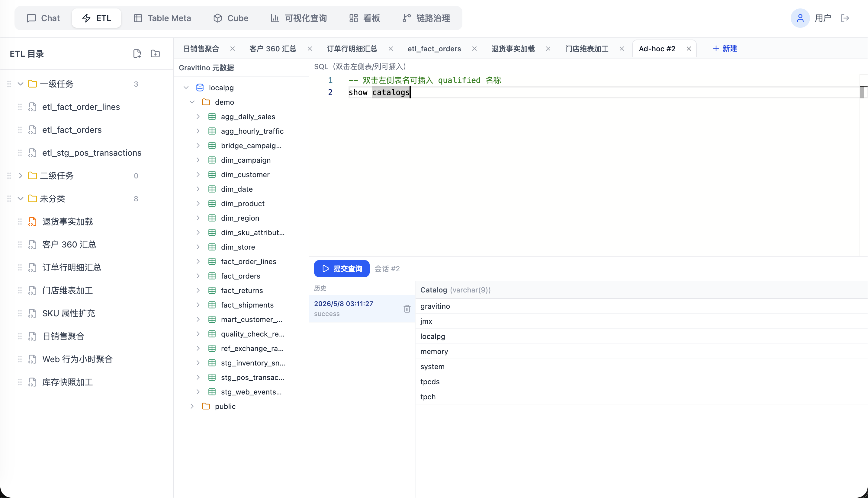Close the 退货事实加载 tab
868x498 pixels.
pyautogui.click(x=548, y=49)
